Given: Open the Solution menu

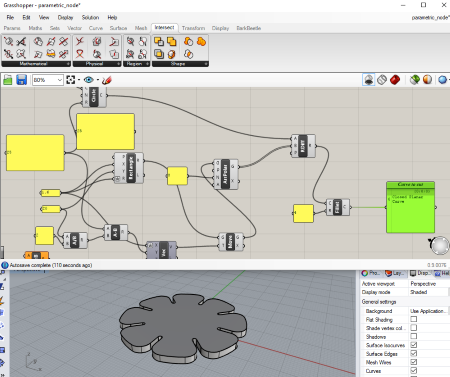Looking at the screenshot, I should pyautogui.click(x=90, y=18).
